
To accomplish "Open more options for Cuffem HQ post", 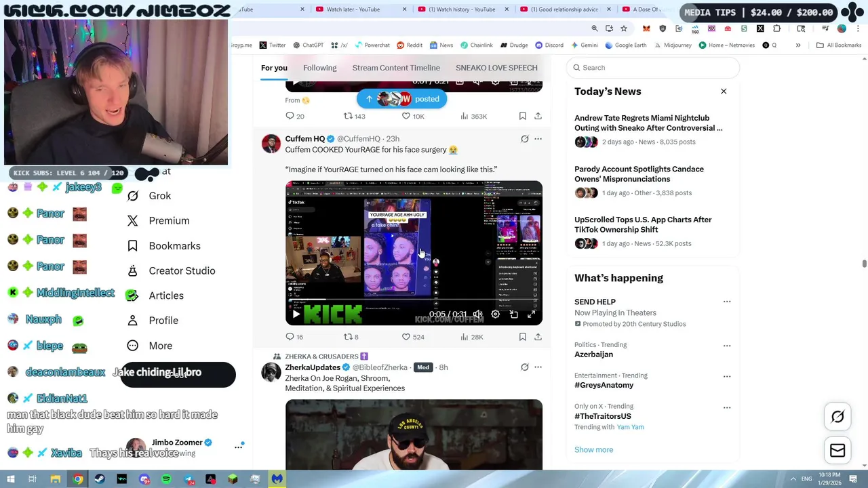I will (538, 139).
